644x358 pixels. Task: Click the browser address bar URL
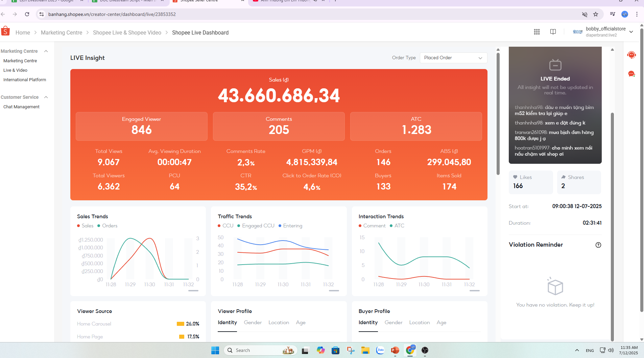click(112, 14)
